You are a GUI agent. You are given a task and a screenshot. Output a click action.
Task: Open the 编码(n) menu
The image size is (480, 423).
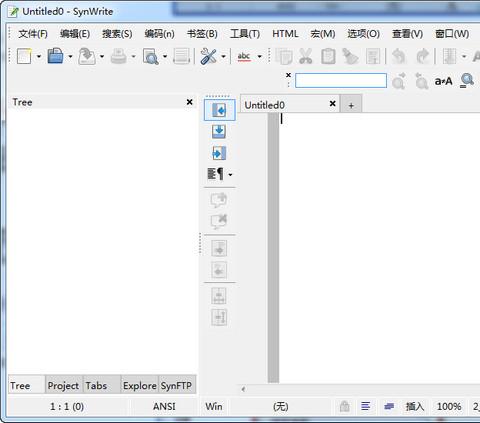click(x=159, y=34)
